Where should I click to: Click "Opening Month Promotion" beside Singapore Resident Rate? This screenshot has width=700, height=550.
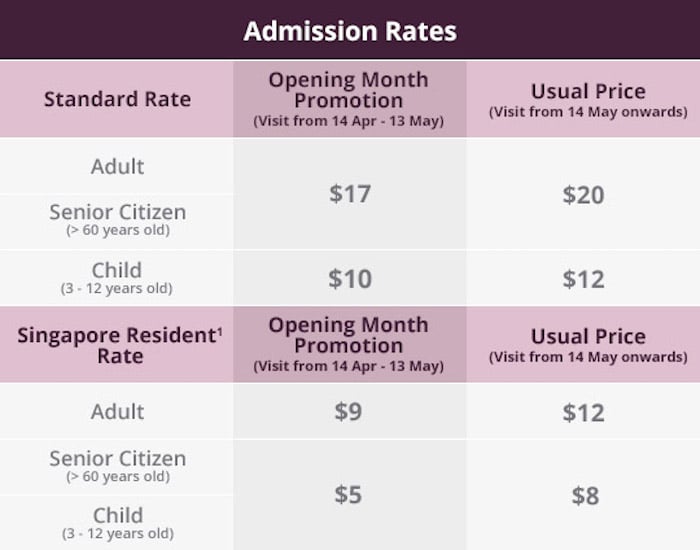(x=348, y=336)
